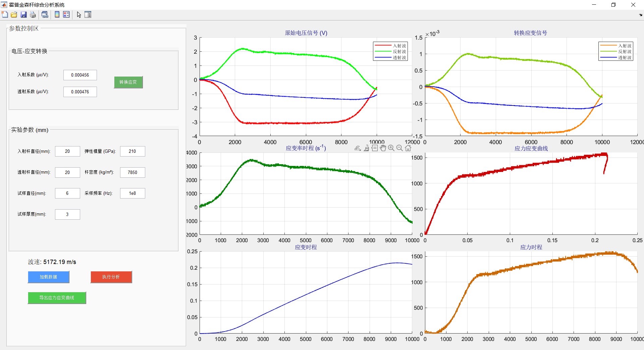Insert a colorbar from the toolbar
644x350 pixels.
click(57, 14)
